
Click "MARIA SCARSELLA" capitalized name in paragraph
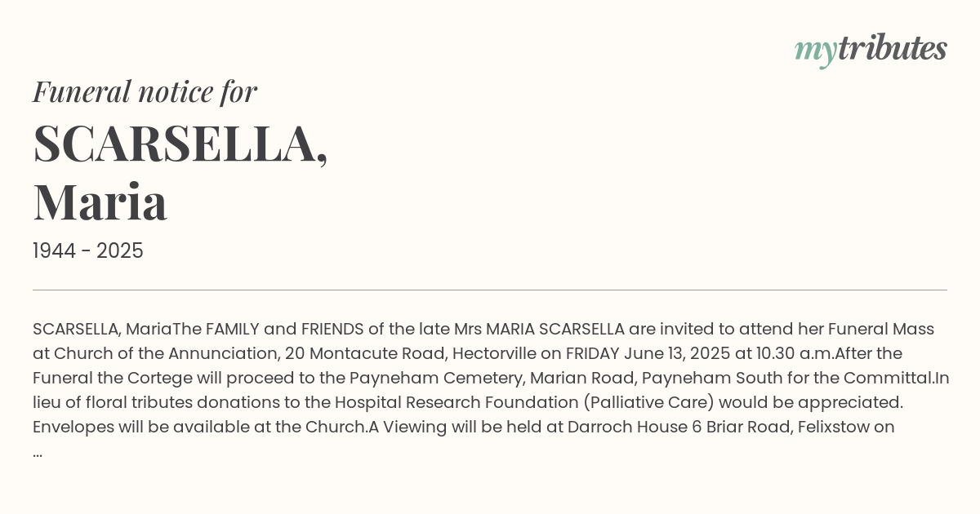555,329
